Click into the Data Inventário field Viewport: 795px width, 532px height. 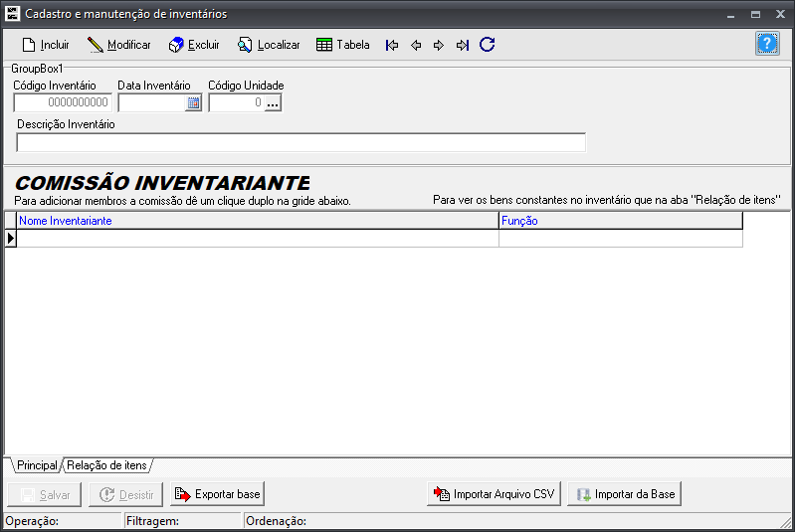point(152,102)
